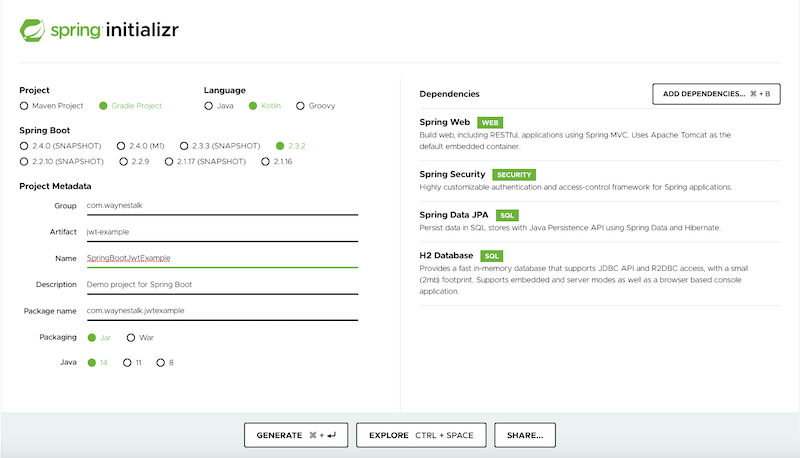Select Spring Boot 2.3.3 (SNAPSHOT)
The height and width of the screenshot is (458, 800).
point(184,146)
